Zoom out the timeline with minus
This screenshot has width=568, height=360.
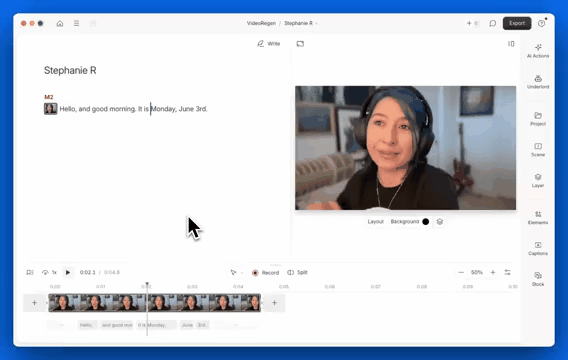point(461,272)
